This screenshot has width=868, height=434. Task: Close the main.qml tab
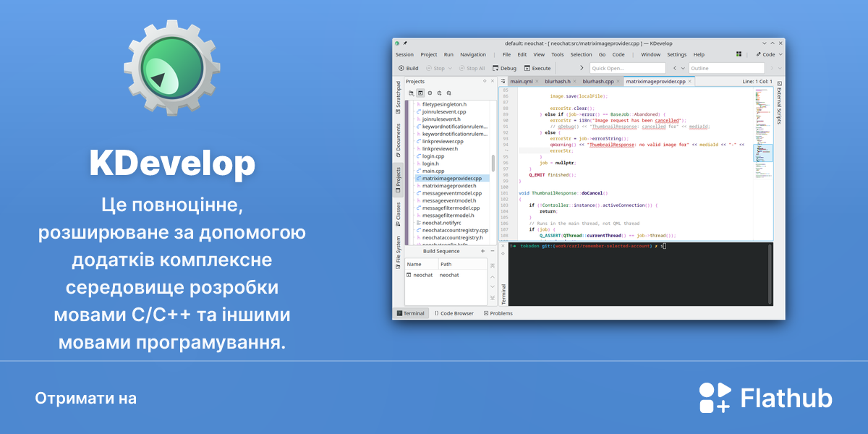[x=538, y=82]
